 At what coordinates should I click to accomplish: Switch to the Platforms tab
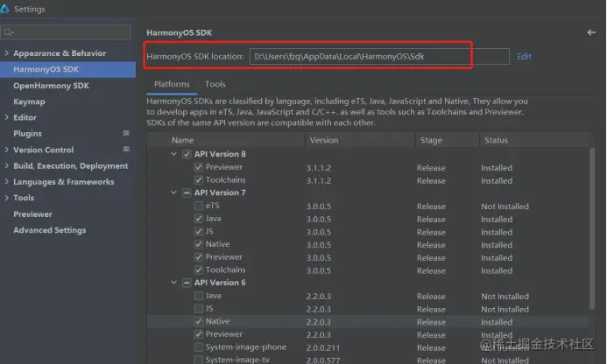point(172,84)
